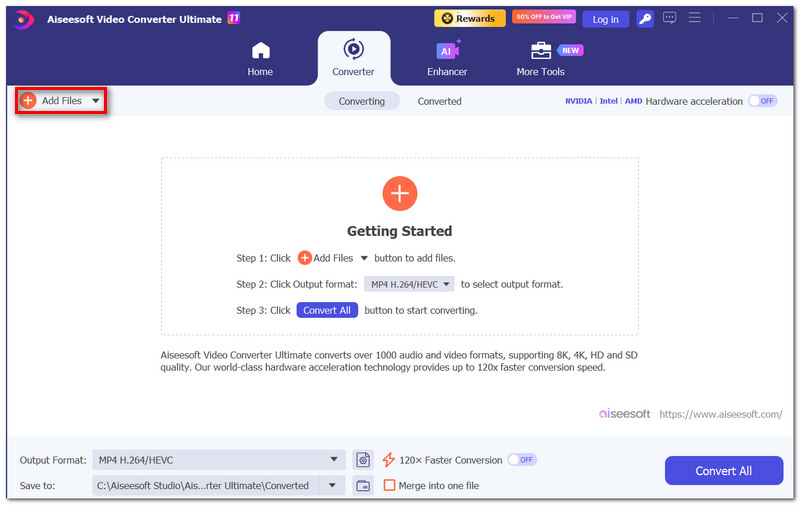Select the Converting sub-tab
800x505 pixels.
[362, 101]
